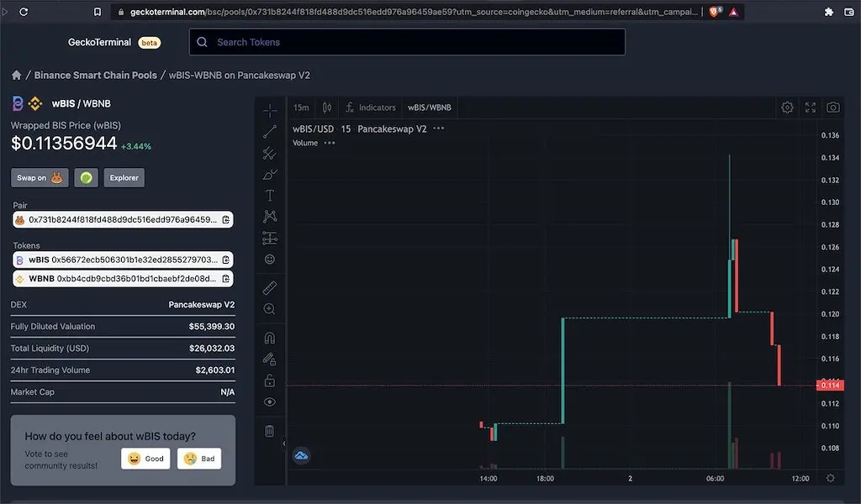The width and height of the screenshot is (861, 504).
Task: Click the 24hr Trading Volume value $2,603.01
Action: point(214,370)
